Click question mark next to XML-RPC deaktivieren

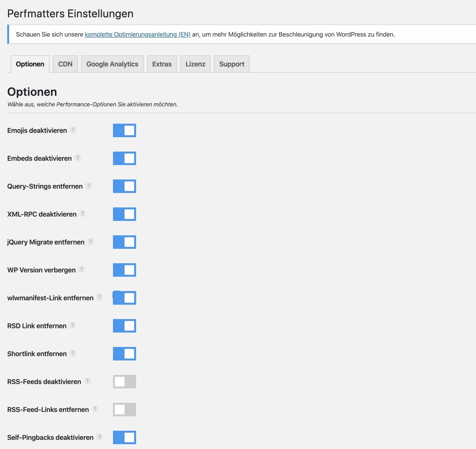[82, 214]
